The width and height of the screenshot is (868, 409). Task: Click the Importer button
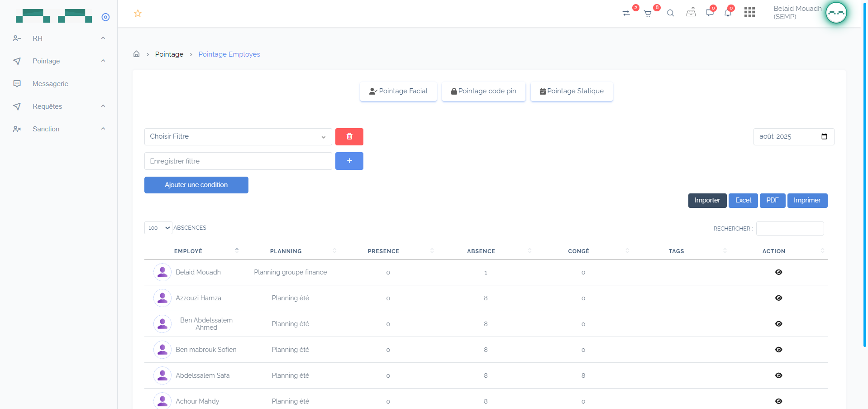[707, 200]
